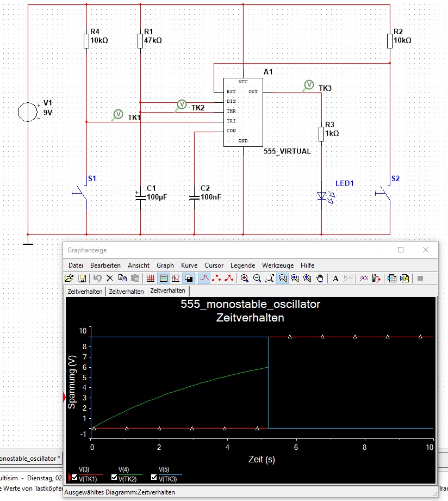
Task: Click the export to Excel icon
Action: pos(392,279)
